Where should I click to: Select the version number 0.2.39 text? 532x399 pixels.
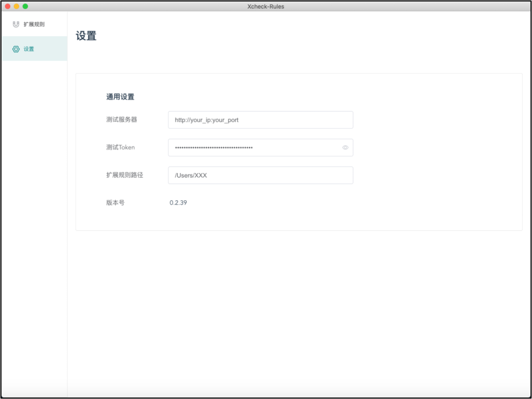(x=178, y=203)
